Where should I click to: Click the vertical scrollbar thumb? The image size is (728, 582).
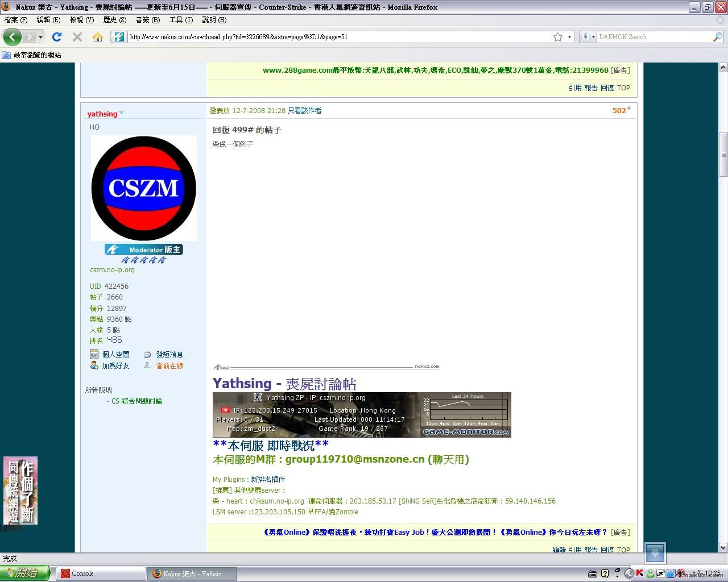click(723, 155)
